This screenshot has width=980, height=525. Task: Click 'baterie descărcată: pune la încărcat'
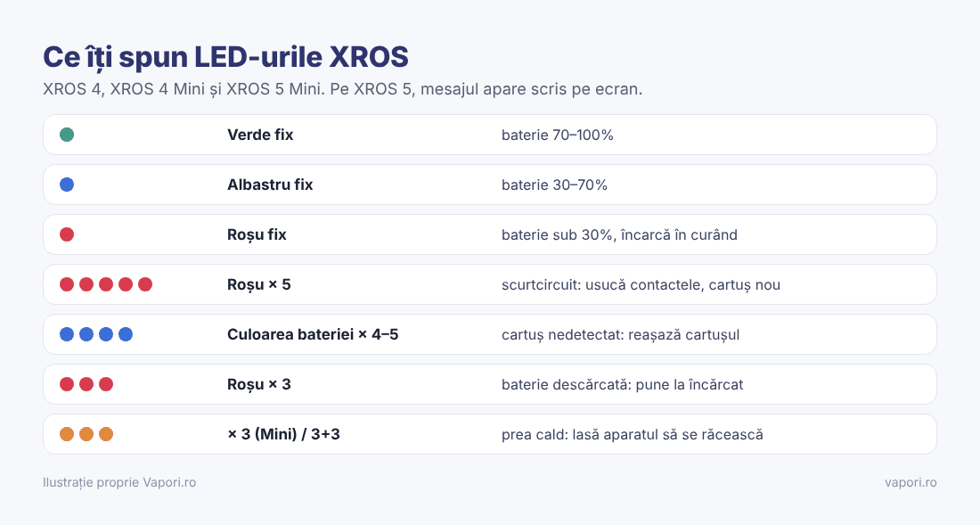coord(623,385)
